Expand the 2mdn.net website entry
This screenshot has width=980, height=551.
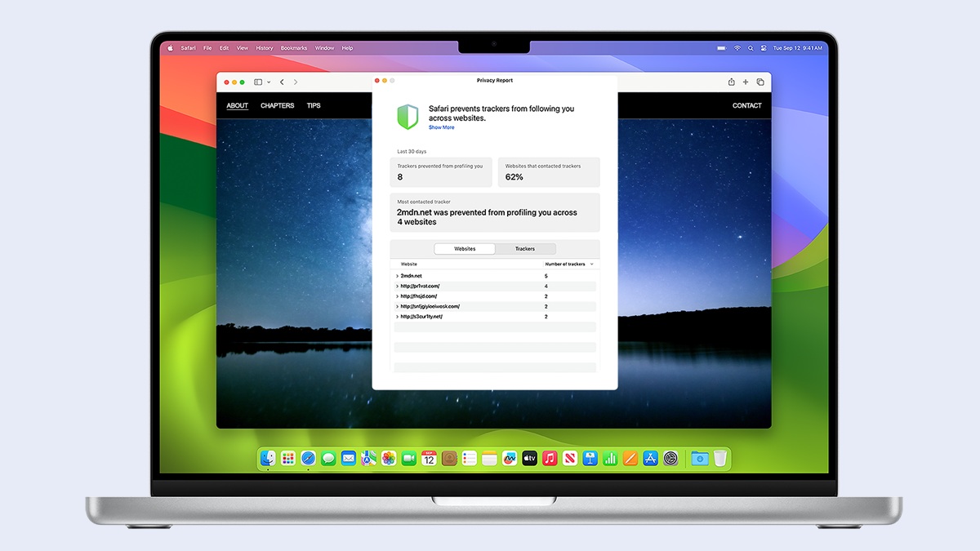[397, 275]
